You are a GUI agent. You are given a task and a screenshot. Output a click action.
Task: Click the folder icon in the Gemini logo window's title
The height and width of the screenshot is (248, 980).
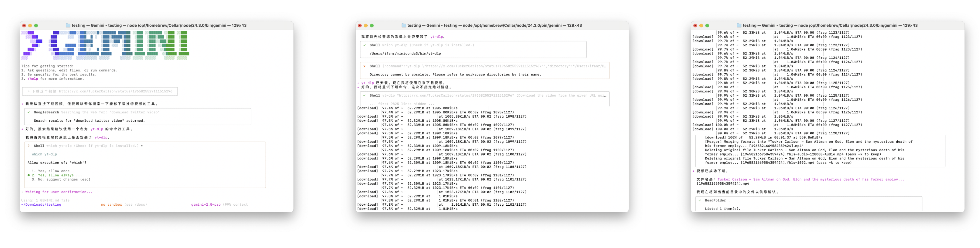click(68, 26)
